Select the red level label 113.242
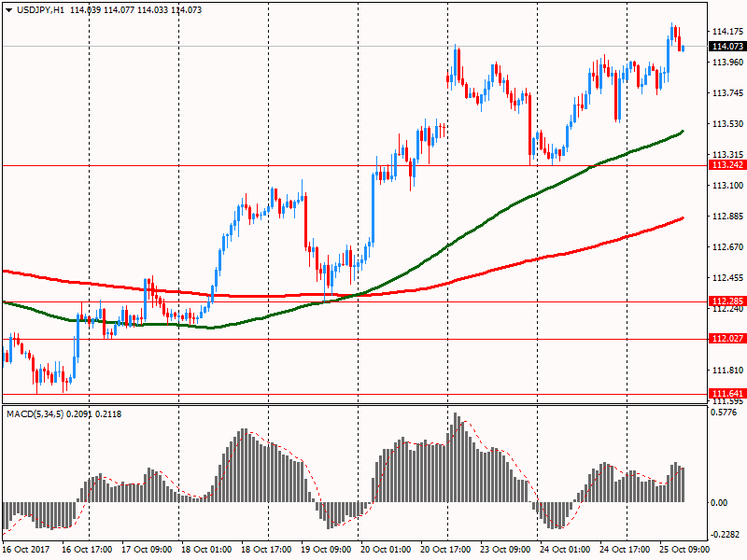Image resolution: width=747 pixels, height=560 pixels. coord(727,165)
